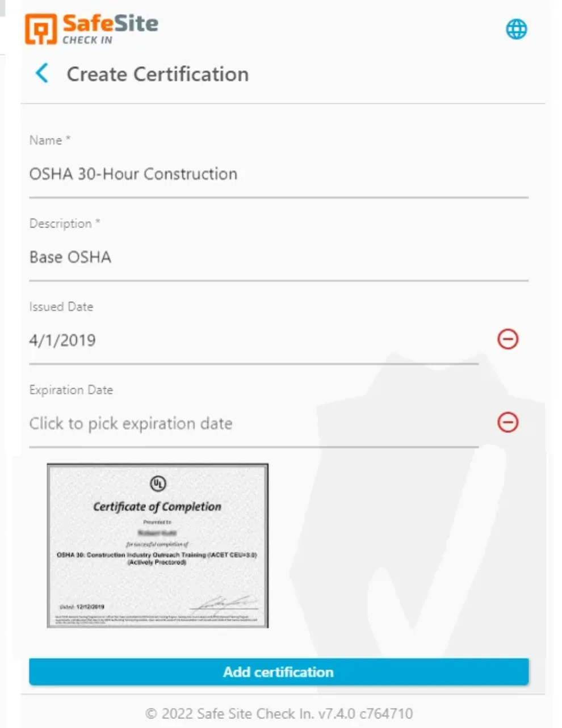The width and height of the screenshot is (562, 728).
Task: Open the globe in the top right corner
Action: 517,28
